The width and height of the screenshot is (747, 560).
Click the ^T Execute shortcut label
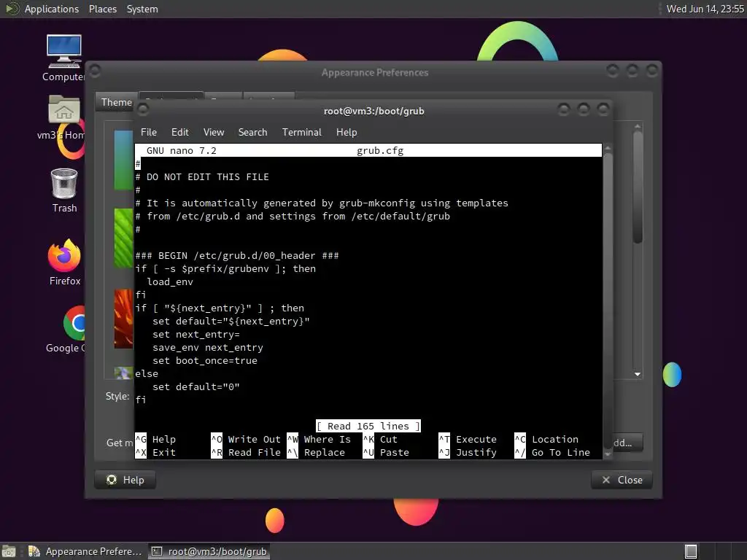[x=468, y=439]
